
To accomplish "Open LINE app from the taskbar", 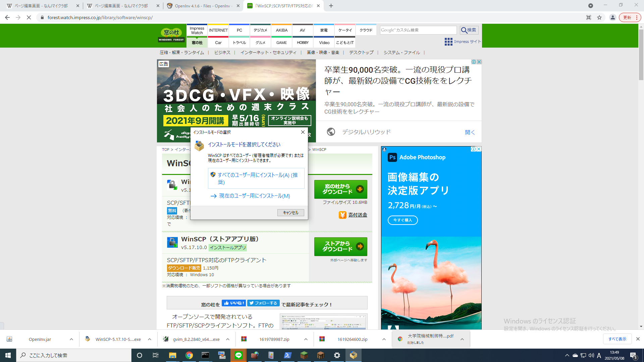I will 238,355.
